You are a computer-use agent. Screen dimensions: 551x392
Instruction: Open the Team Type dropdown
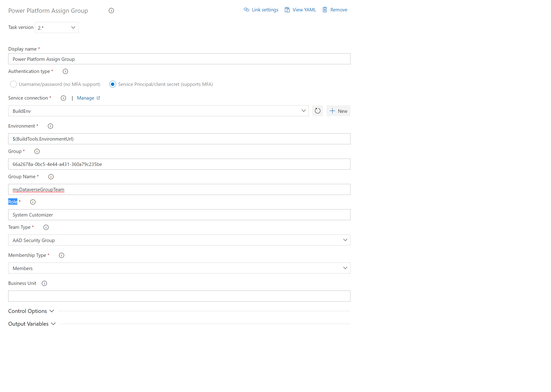pos(345,240)
